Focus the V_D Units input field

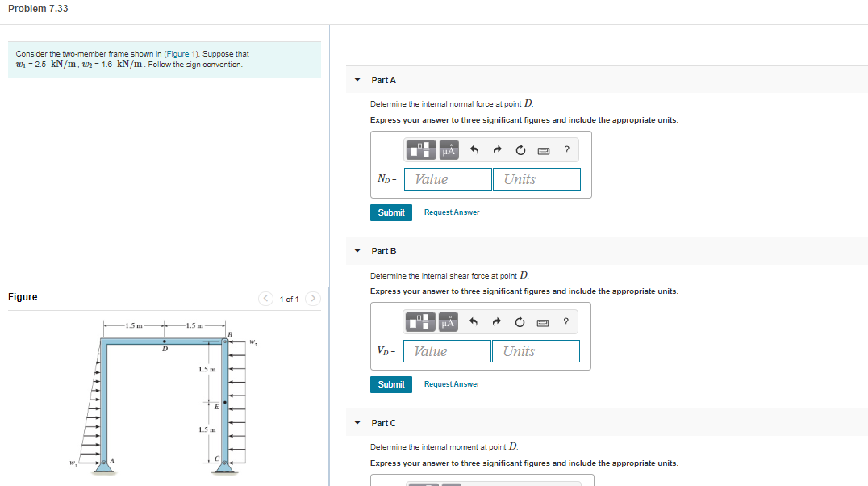536,351
